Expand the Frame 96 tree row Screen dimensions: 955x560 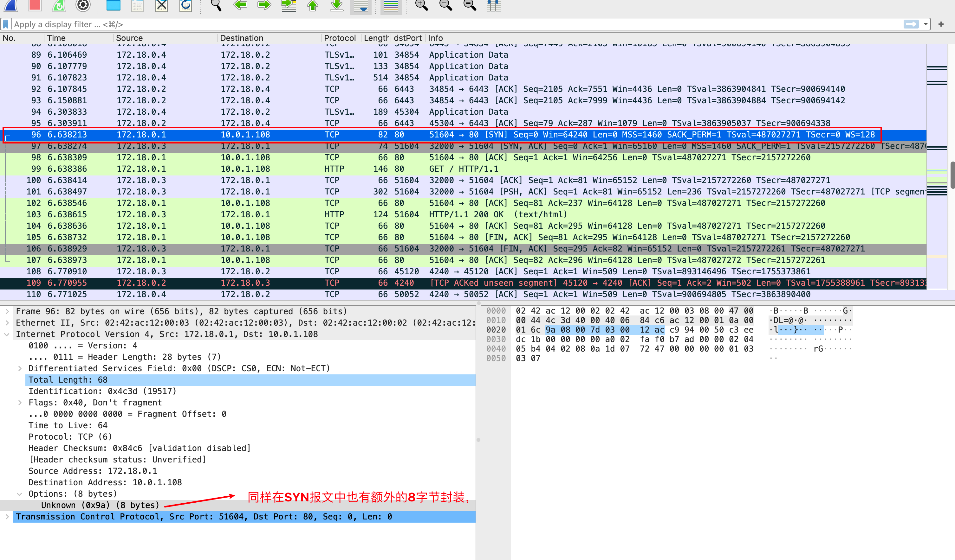pyautogui.click(x=7, y=311)
